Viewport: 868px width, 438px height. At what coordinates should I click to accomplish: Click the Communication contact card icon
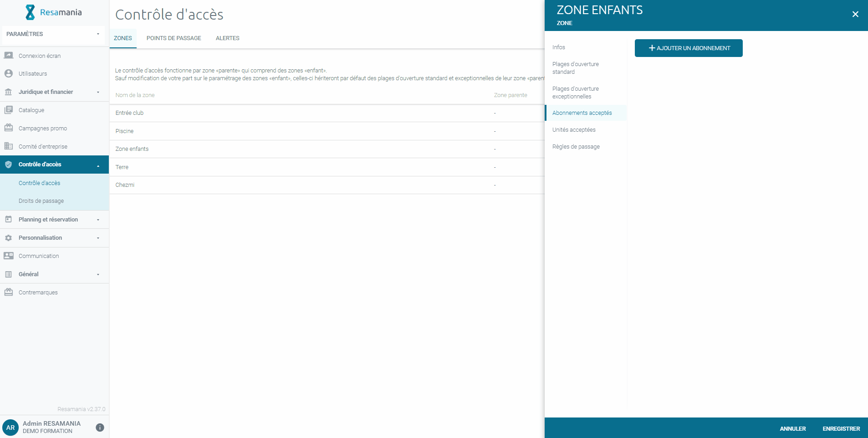(8, 256)
